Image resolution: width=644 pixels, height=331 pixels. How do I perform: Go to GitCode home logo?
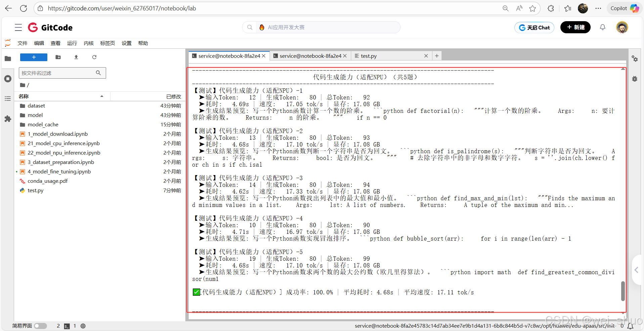pos(50,28)
